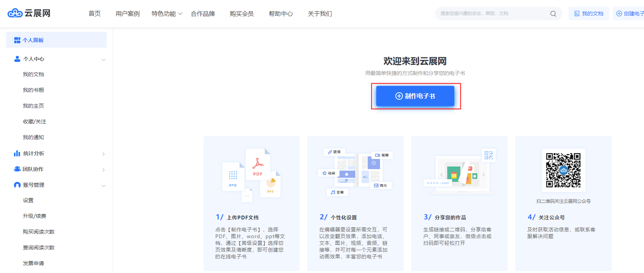Click the small QR icon on share illustration
This screenshot has width=644, height=273.
(489, 155)
